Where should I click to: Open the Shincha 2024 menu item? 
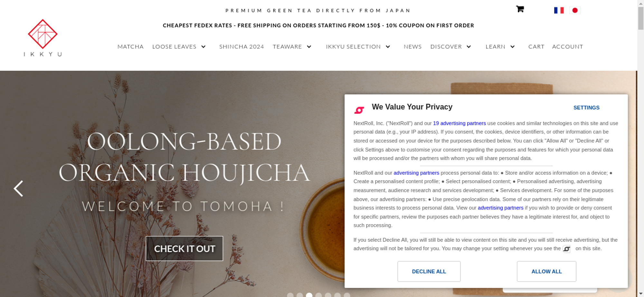pyautogui.click(x=241, y=47)
